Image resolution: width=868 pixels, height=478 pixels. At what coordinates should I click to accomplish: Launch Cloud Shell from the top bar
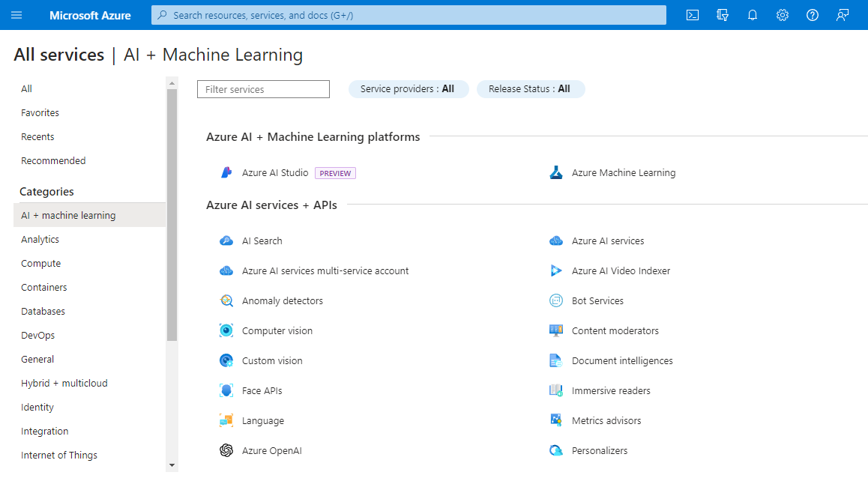click(692, 14)
